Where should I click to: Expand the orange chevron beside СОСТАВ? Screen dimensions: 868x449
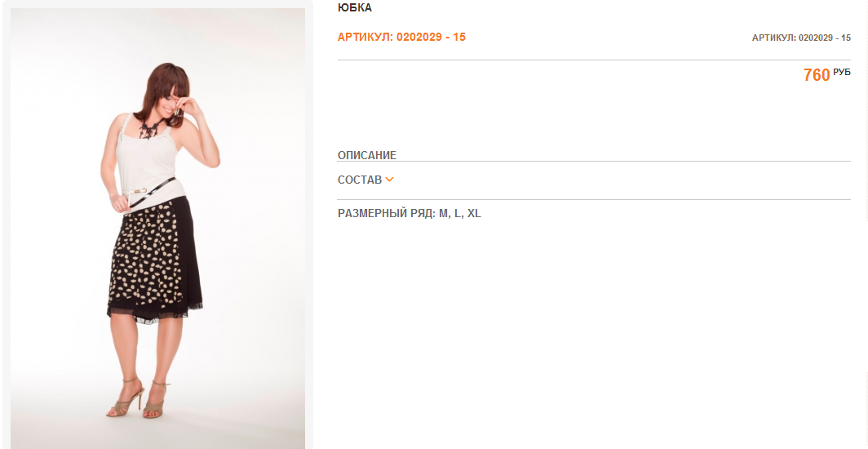pyautogui.click(x=389, y=180)
